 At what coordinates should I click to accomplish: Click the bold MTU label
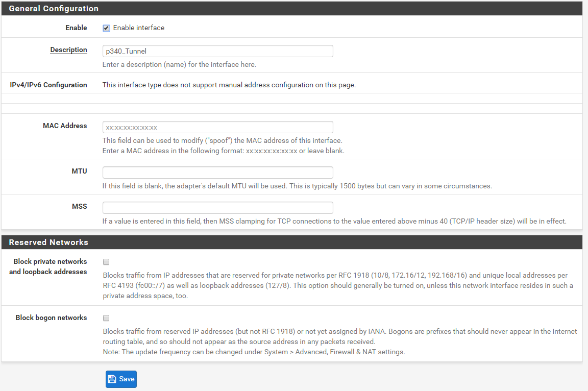pos(80,171)
